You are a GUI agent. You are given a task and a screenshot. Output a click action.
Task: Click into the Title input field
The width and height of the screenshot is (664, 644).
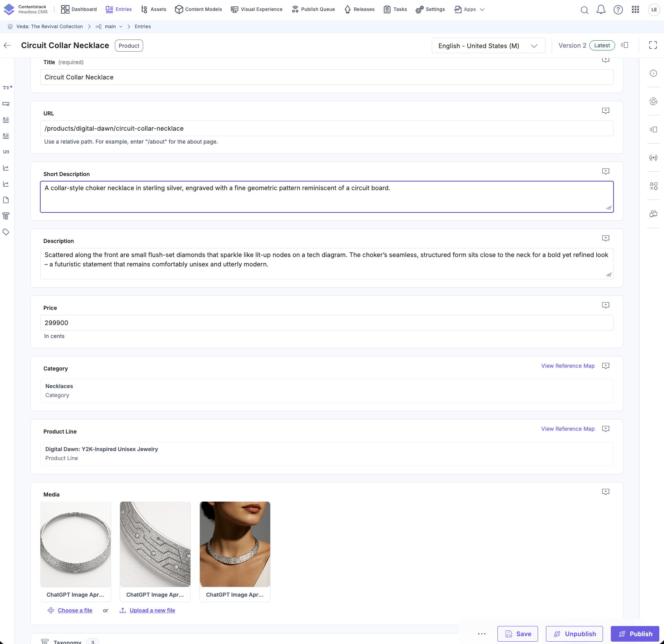327,77
